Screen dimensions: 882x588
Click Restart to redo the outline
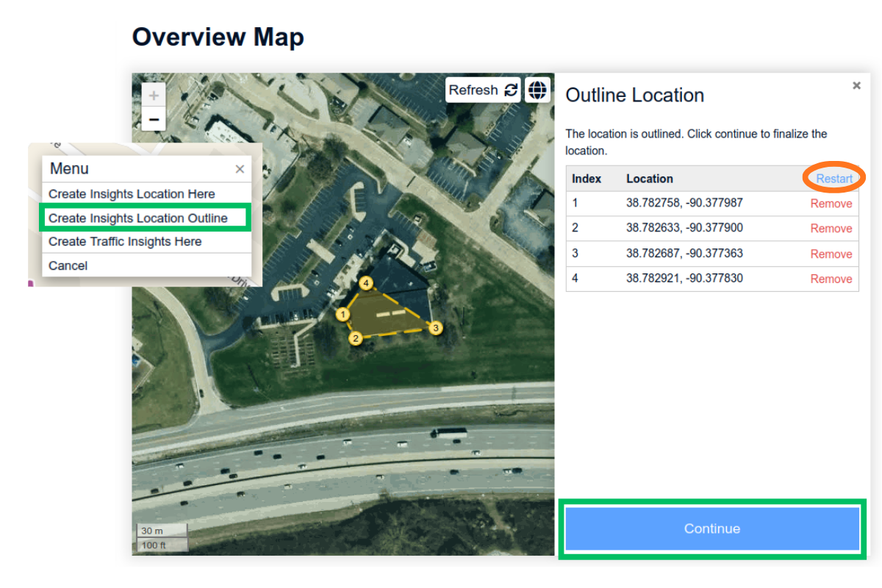(834, 178)
